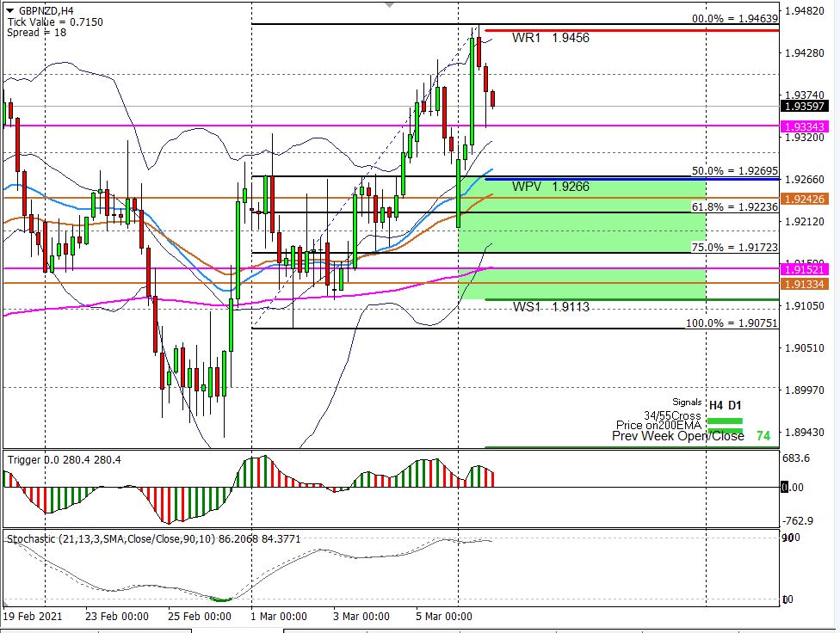Click the magenta 1.93343 price tag
This screenshot has height=633, width=840.
[x=805, y=126]
